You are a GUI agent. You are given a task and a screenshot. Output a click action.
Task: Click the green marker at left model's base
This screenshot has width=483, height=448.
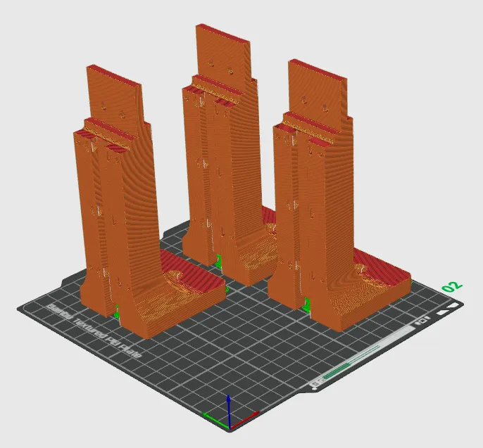tap(117, 311)
